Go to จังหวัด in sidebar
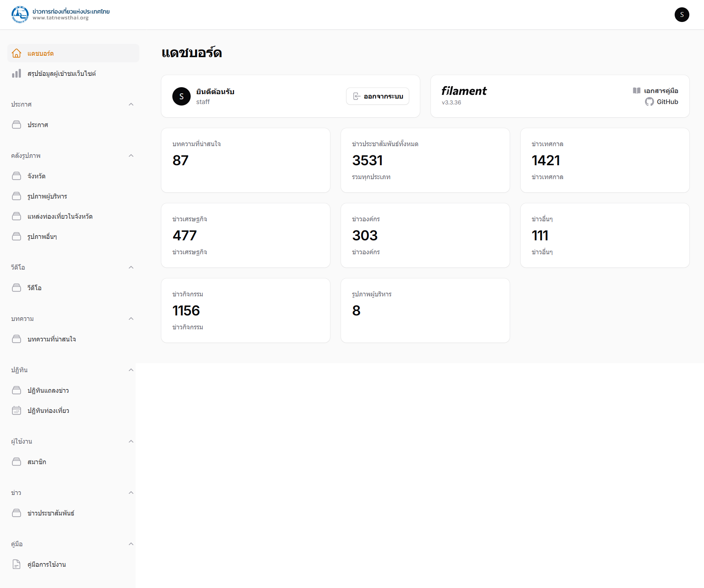The image size is (704, 588). point(73,176)
